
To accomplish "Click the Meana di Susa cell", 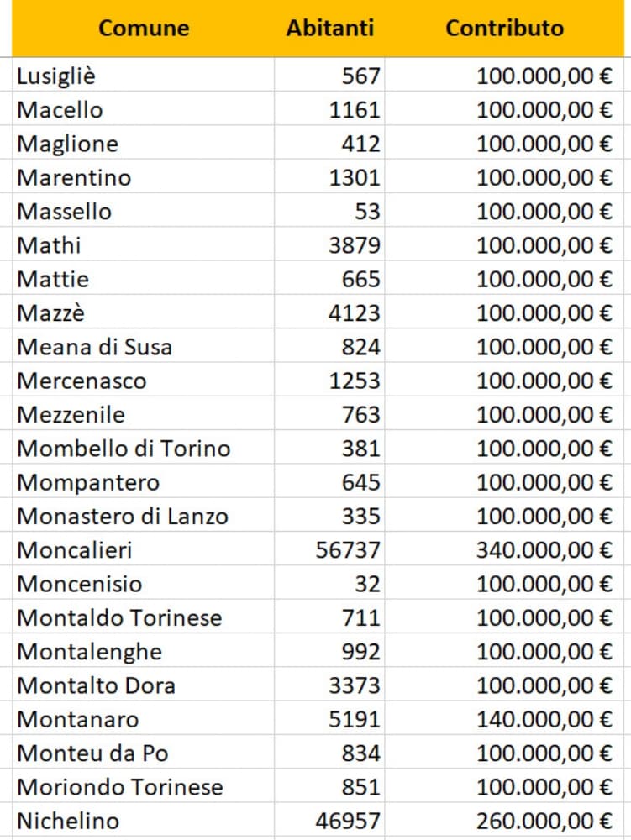I will tap(94, 347).
